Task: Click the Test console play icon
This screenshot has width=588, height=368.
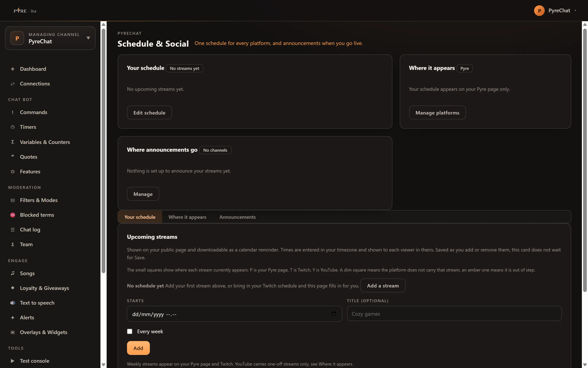Action: [x=13, y=361]
